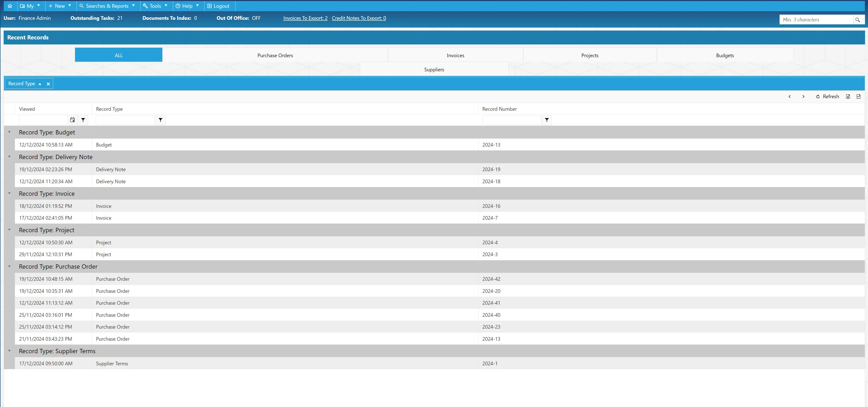Viewport: 868px width, 407px height.
Task: Click the Record Number filter input
Action: tap(511, 120)
